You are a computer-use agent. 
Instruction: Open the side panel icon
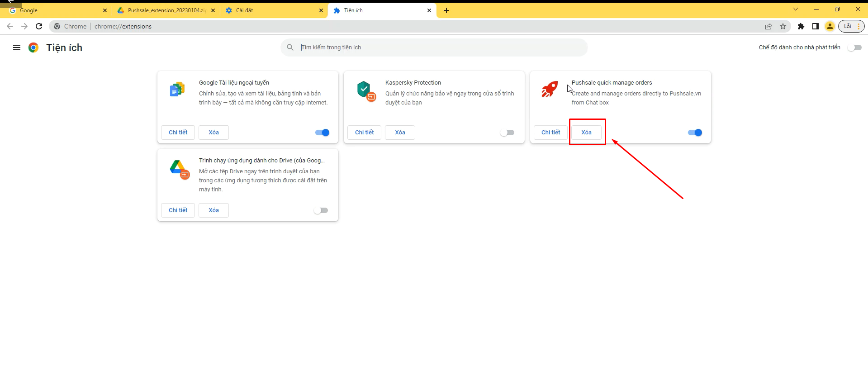[x=816, y=26]
